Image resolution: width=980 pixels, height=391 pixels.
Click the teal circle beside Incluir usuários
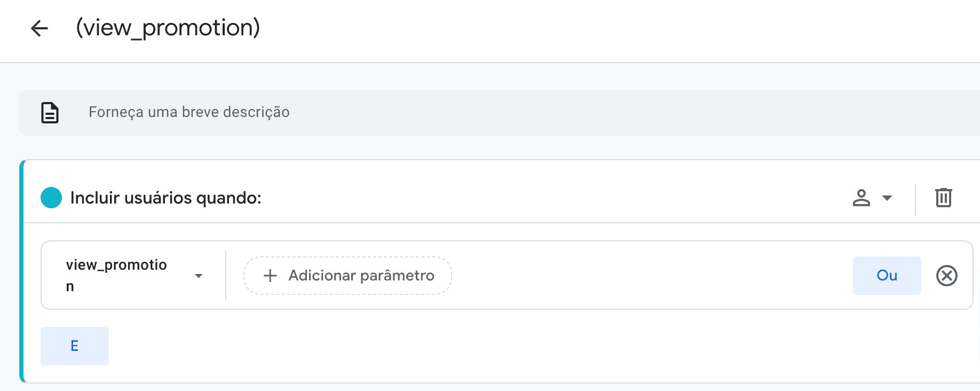coord(51,198)
